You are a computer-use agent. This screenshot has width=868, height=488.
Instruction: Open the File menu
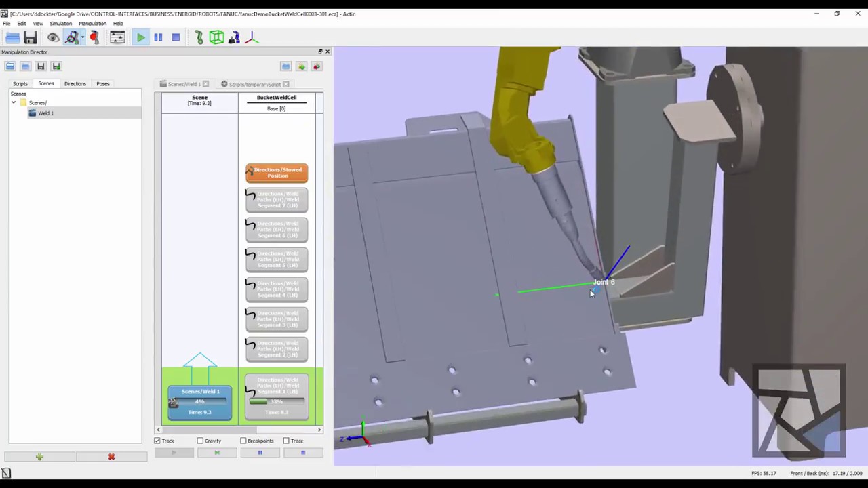[6, 24]
